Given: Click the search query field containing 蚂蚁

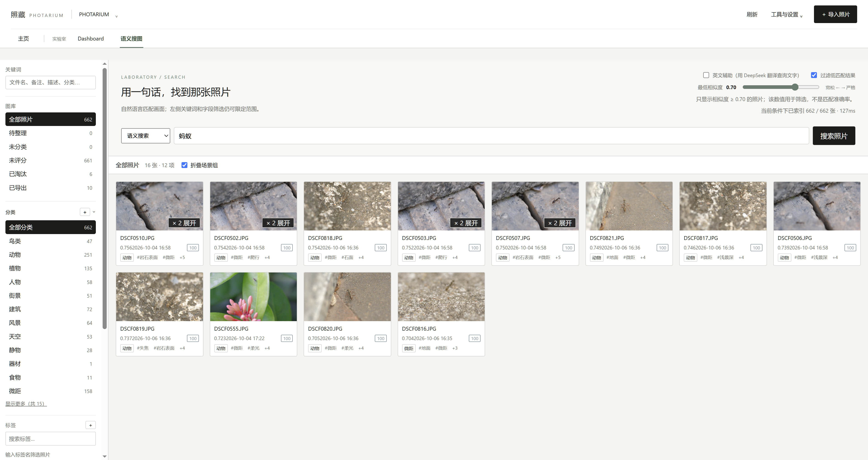Looking at the screenshot, I should [x=491, y=136].
